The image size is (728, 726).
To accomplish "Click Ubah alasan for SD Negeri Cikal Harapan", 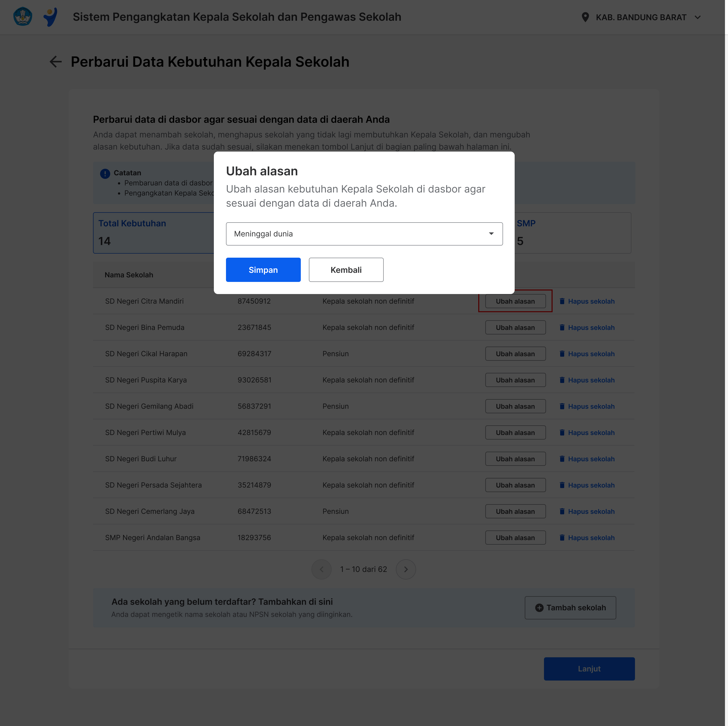I will 515,354.
